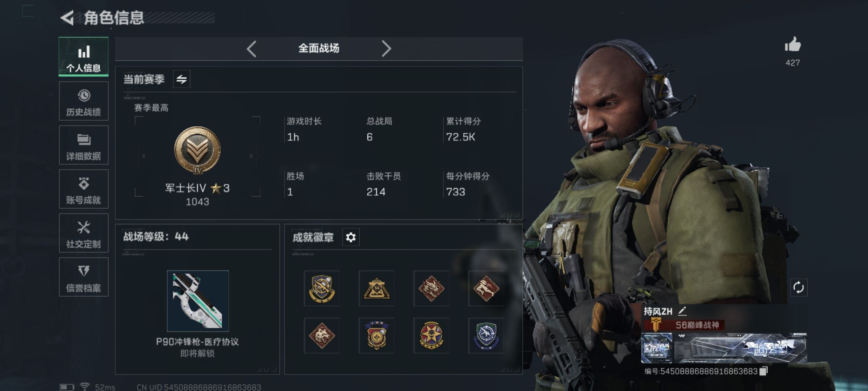This screenshot has width=868, height=391.
Task: Open the 全面战场 mode selector label
Action: click(319, 48)
